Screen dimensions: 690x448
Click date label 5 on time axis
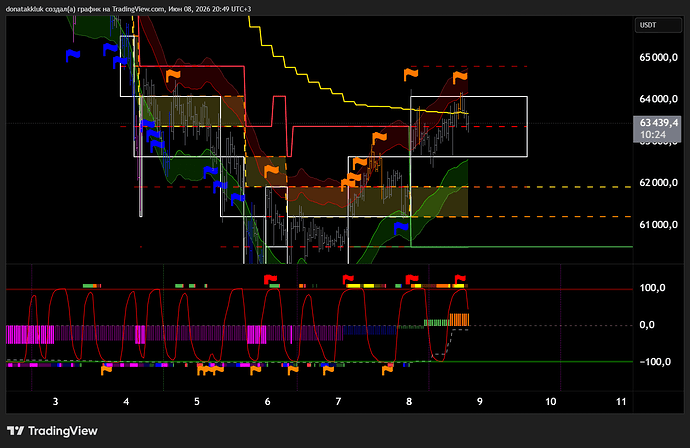[x=197, y=401]
